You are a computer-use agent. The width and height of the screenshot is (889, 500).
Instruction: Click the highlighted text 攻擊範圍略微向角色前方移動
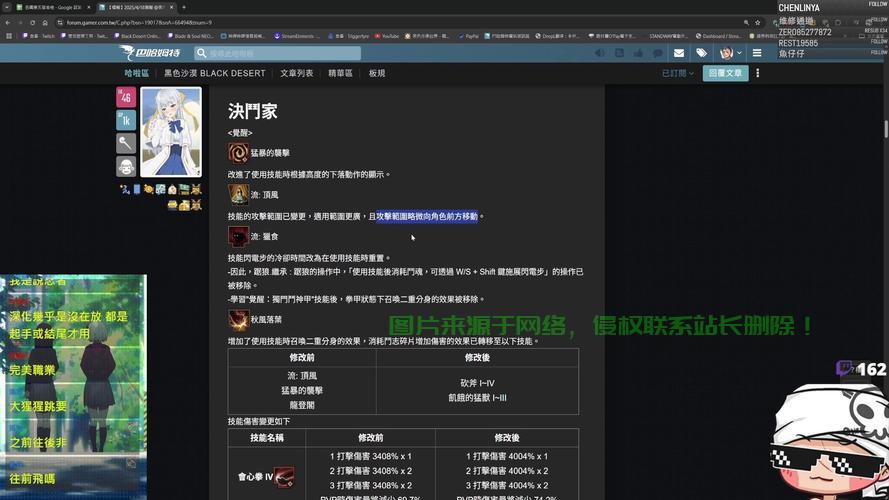pyautogui.click(x=427, y=216)
